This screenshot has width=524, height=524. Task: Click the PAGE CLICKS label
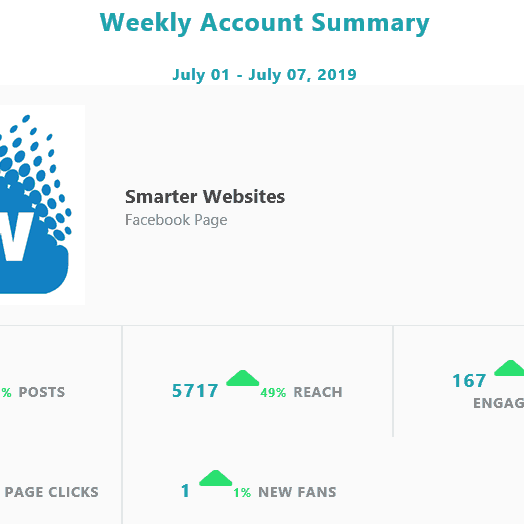(51, 492)
